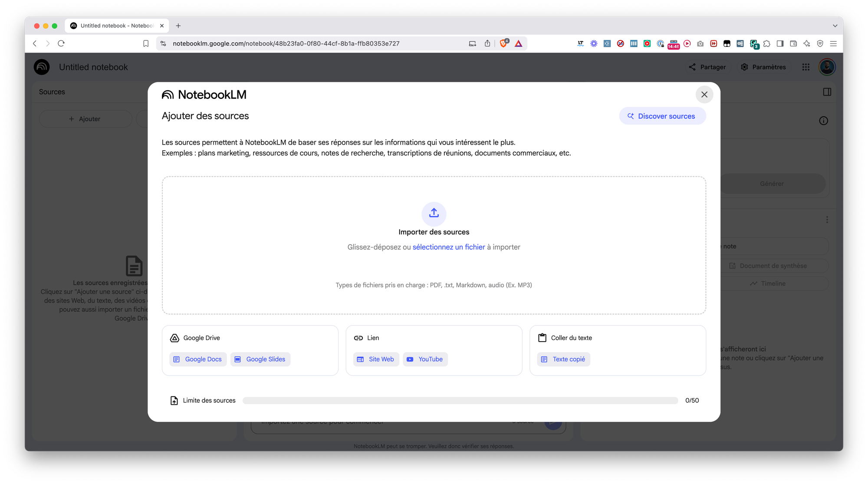868x484 pixels.
Task: Collapse the right-side panel with the panel icon
Action: pos(827,92)
